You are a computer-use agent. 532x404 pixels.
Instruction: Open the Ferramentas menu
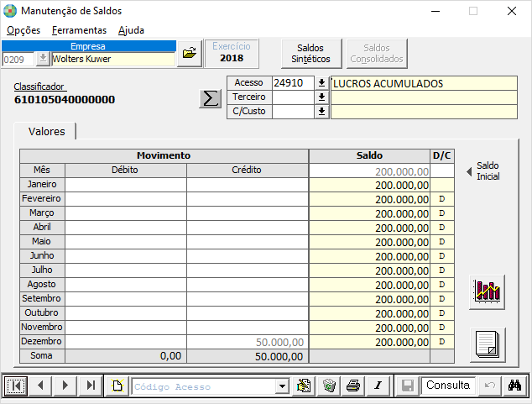79,30
